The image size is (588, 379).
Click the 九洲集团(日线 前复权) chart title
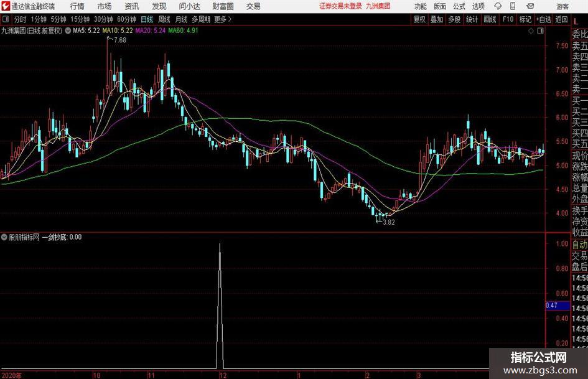point(32,30)
